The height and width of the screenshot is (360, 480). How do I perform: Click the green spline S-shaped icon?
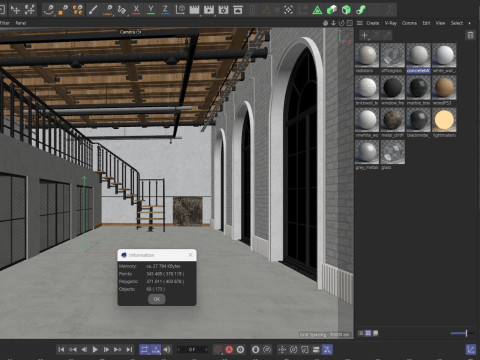(x=361, y=10)
